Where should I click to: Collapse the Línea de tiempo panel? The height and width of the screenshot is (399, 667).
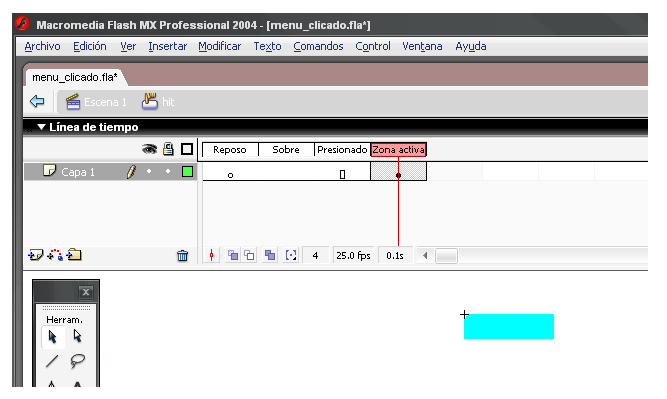(x=41, y=127)
